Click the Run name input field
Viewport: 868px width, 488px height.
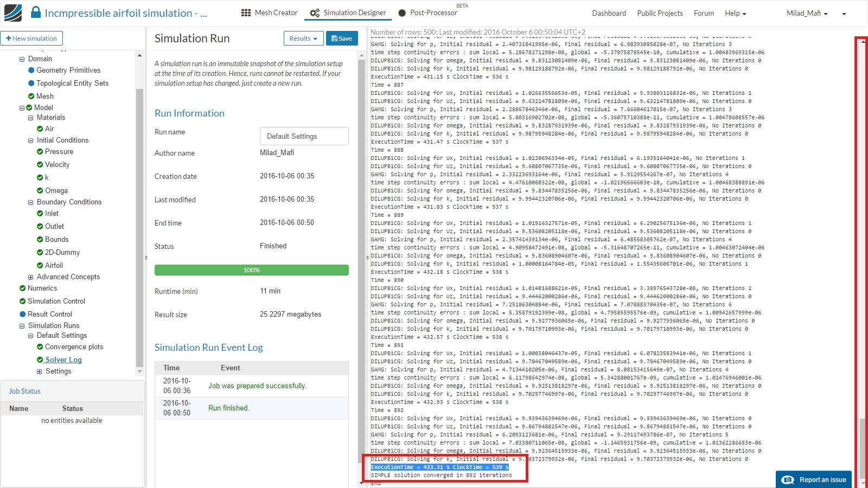pyautogui.click(x=304, y=136)
